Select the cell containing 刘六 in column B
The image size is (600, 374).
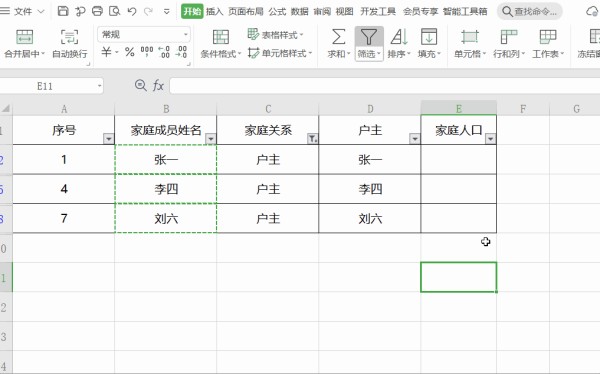(x=166, y=219)
